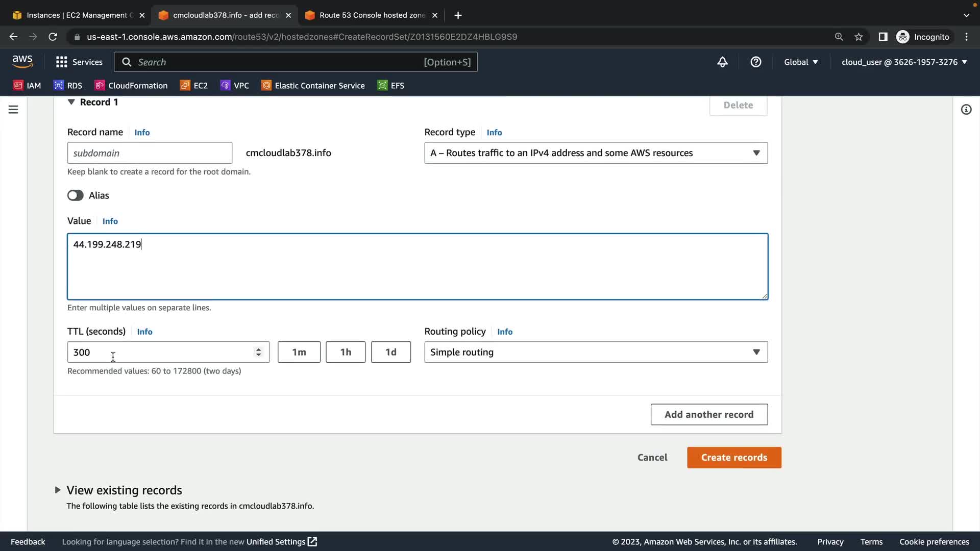Open the Record type dropdown
Image resolution: width=980 pixels, height=551 pixels.
click(x=596, y=153)
